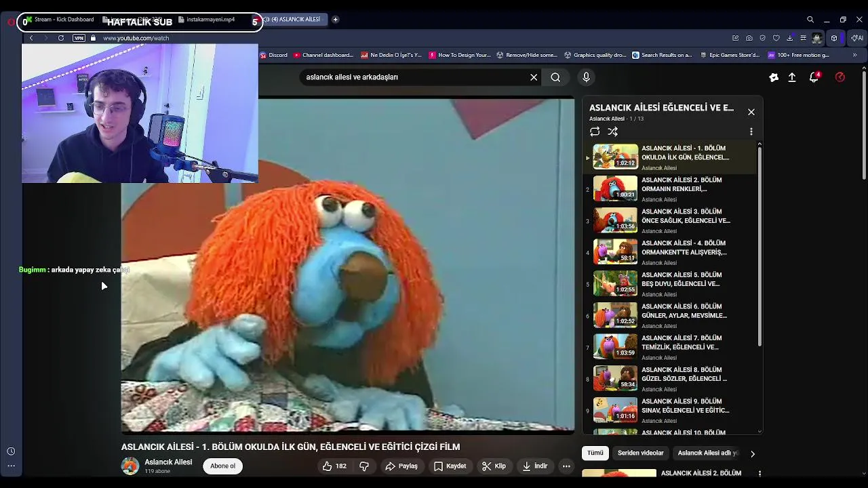Screen dimensions: 868x488
Task: Open the extensions cube icon
Action: [834, 38]
